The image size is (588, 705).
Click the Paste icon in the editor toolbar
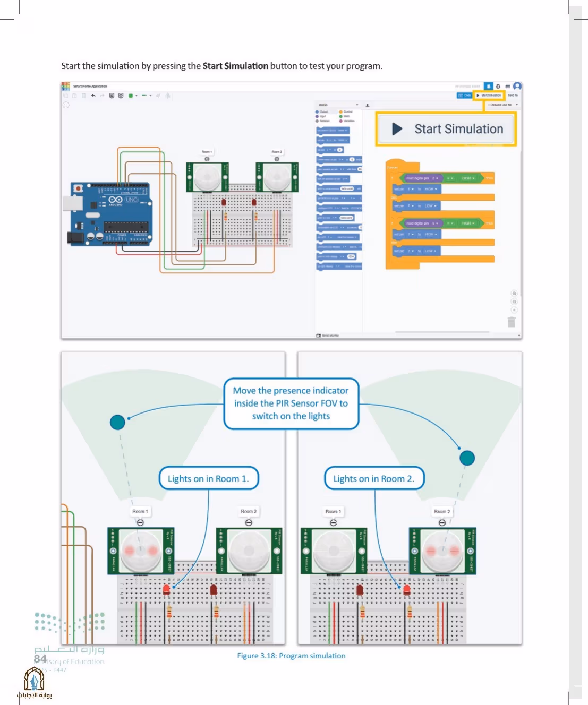pos(74,96)
